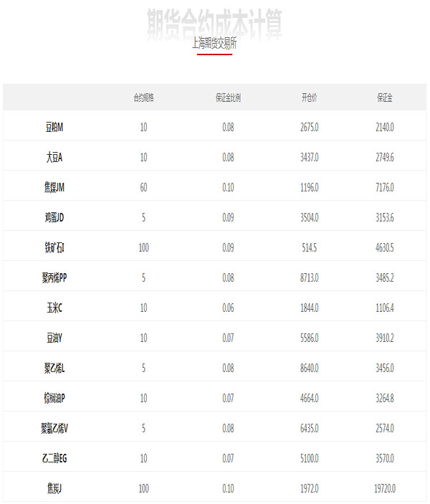
Task: Click the 豆油Y row label
Action: point(54,338)
